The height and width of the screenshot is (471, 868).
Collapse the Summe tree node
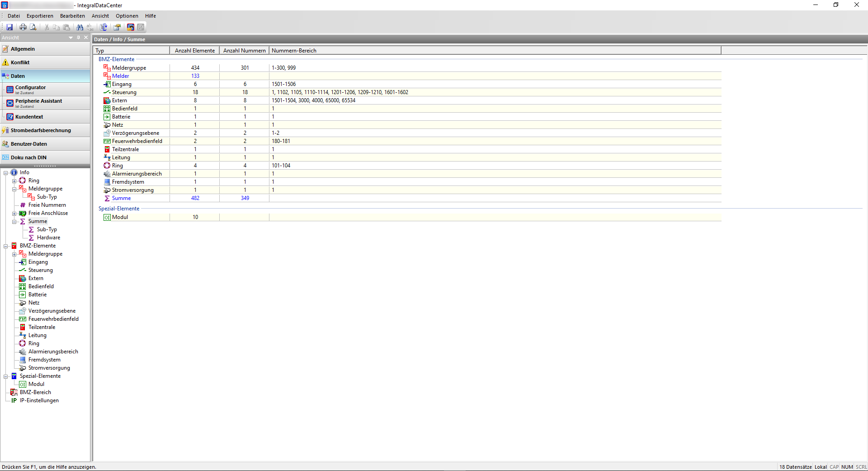pos(14,221)
